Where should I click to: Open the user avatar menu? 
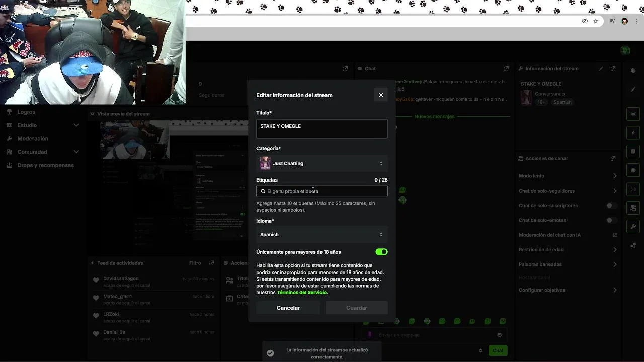click(x=625, y=50)
